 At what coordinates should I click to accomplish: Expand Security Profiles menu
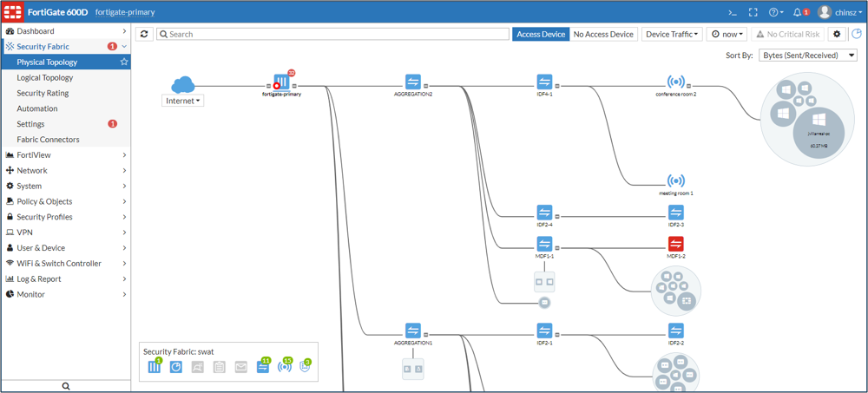pyautogui.click(x=66, y=217)
